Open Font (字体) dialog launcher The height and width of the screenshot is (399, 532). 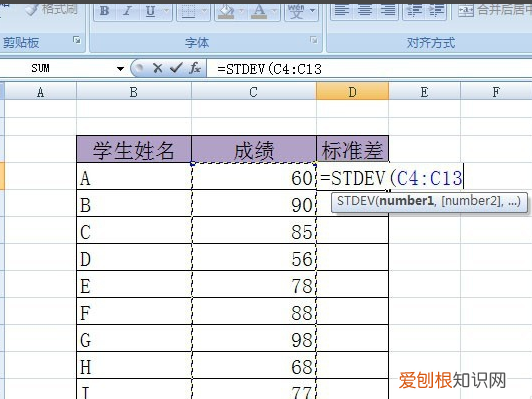coord(314,40)
